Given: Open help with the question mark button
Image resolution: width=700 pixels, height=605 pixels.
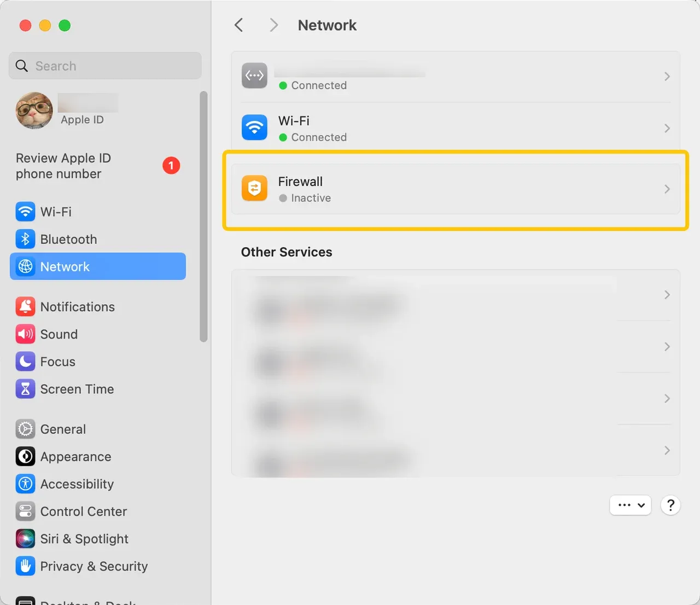Looking at the screenshot, I should click(x=670, y=505).
